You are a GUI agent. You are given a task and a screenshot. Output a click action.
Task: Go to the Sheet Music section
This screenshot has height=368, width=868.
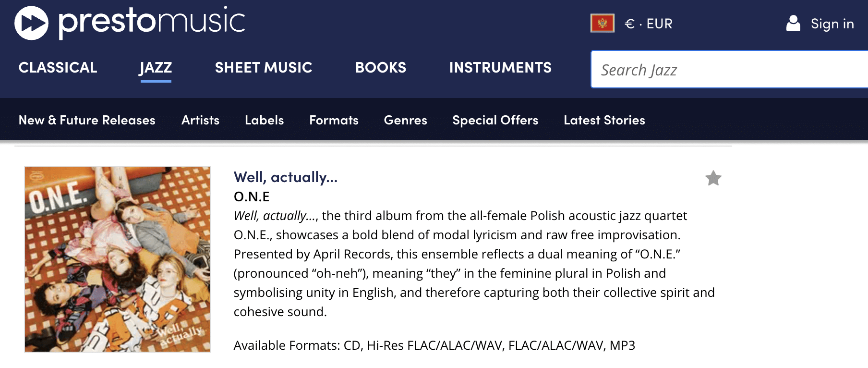264,67
